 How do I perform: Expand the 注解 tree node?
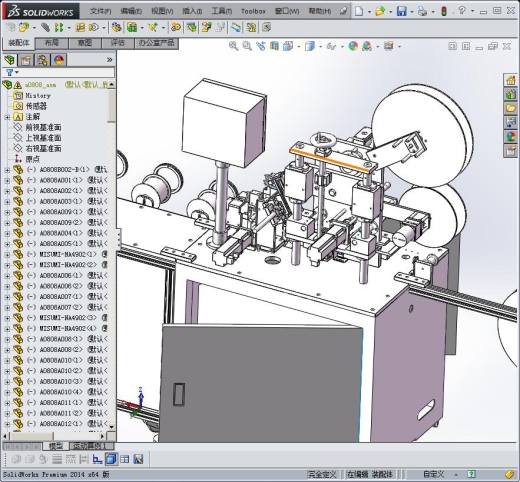pos(7,117)
